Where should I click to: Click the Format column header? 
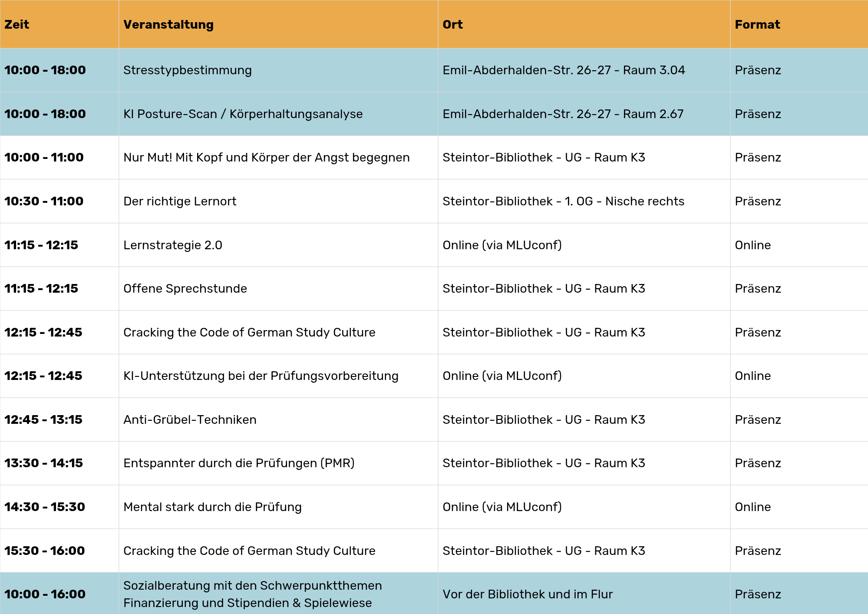[799, 24]
